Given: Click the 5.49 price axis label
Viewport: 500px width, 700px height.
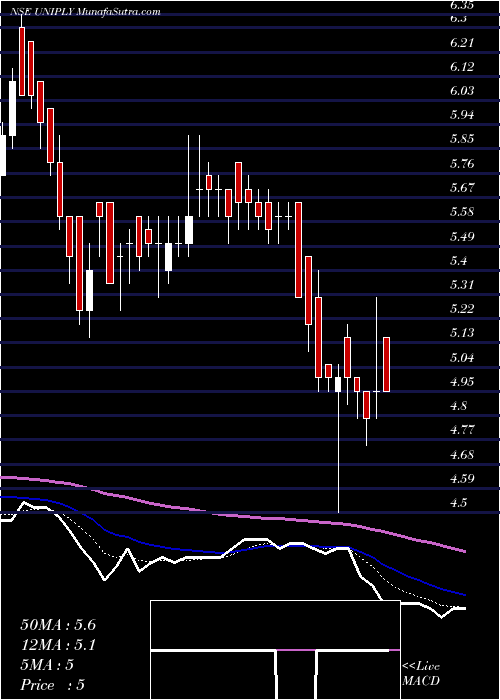Looking at the screenshot, I should [x=462, y=236].
